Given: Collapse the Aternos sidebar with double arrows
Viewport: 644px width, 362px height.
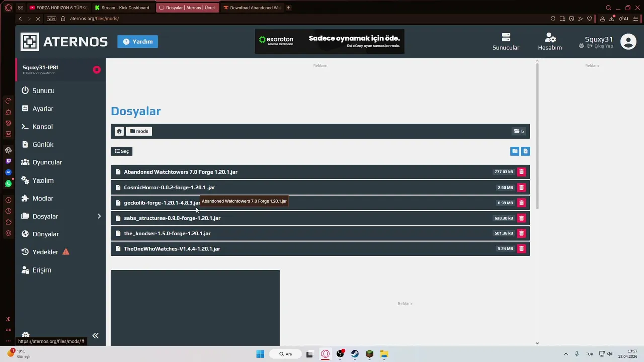Looking at the screenshot, I should (x=95, y=336).
